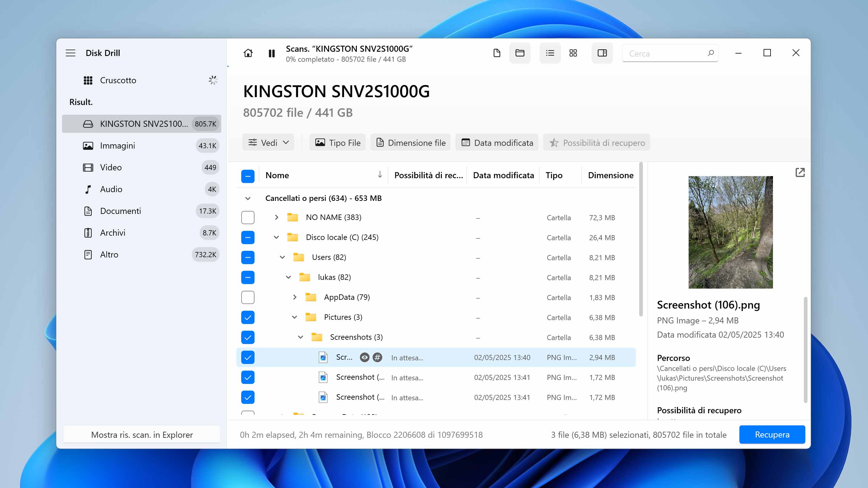Filter results by Audio

point(142,189)
